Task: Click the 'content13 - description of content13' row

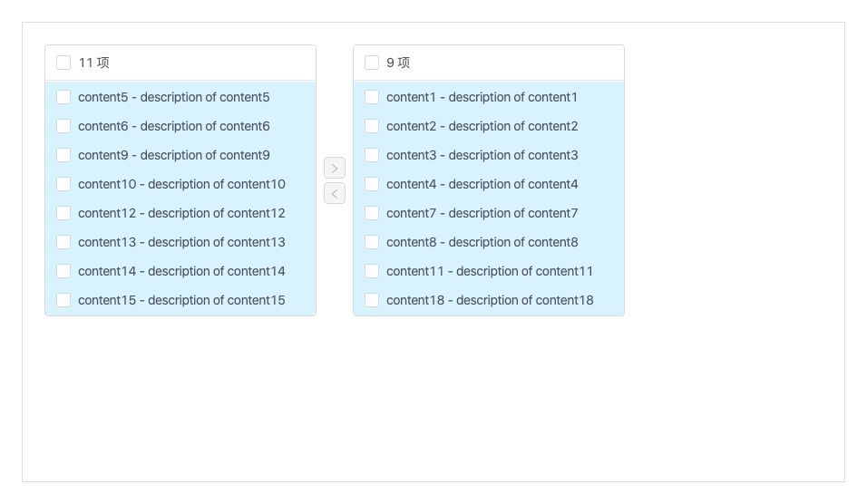Action: 181,242
